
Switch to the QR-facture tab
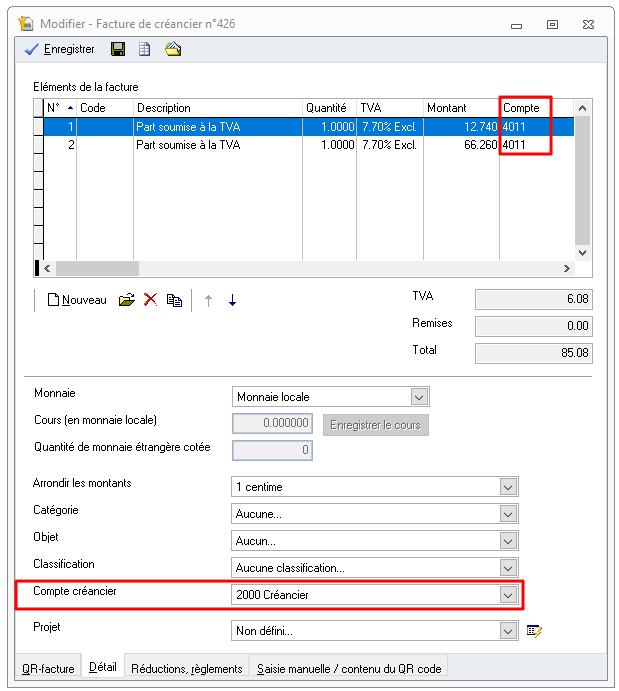tap(48, 668)
